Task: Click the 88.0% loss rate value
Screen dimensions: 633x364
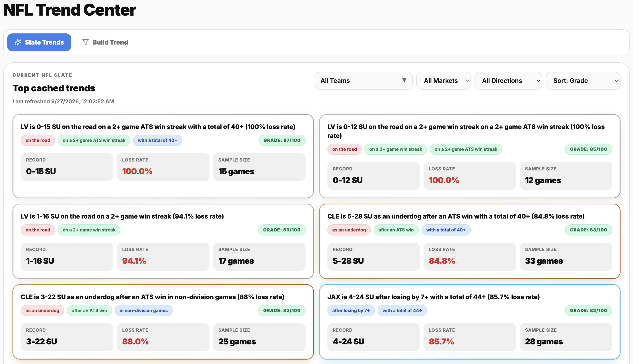Action: click(x=135, y=341)
